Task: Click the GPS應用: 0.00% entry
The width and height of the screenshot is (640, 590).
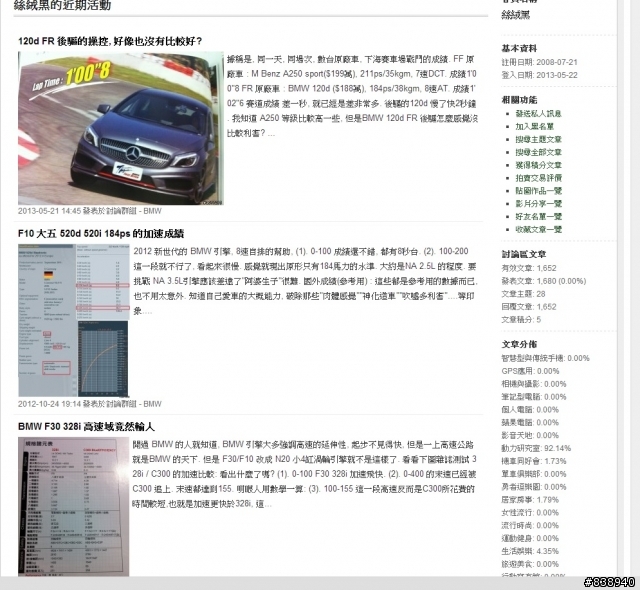Action: coord(530,371)
